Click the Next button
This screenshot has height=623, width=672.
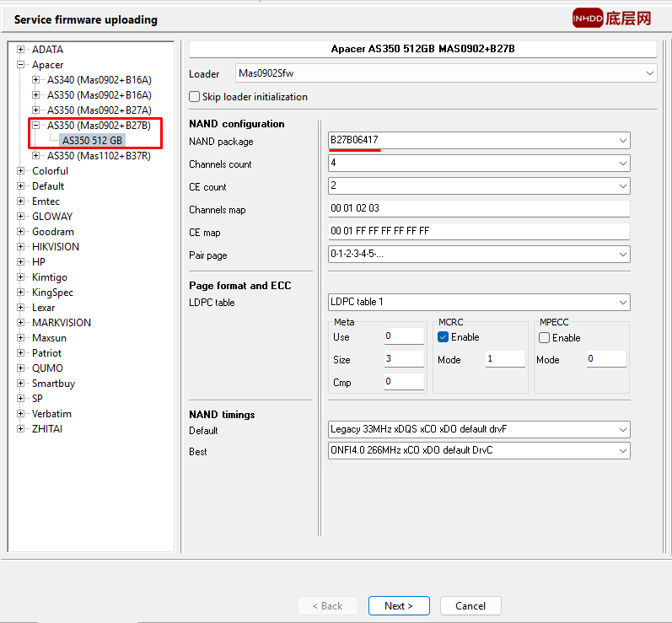[399, 605]
